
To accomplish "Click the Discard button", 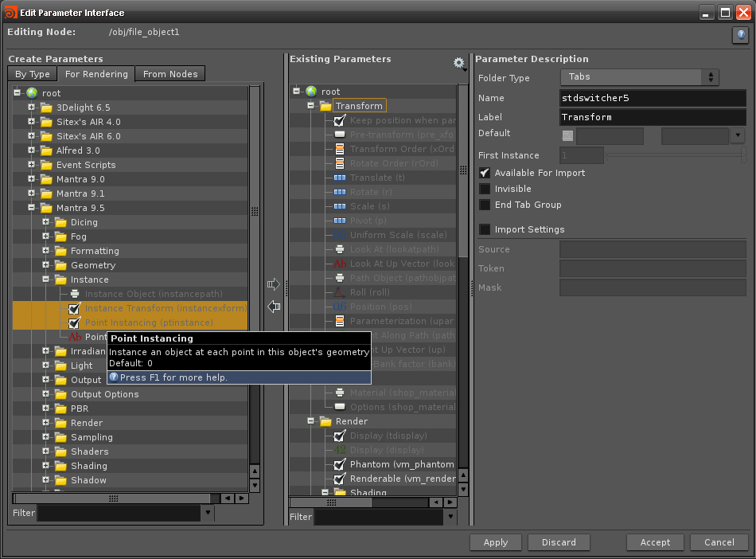I will coord(559,542).
